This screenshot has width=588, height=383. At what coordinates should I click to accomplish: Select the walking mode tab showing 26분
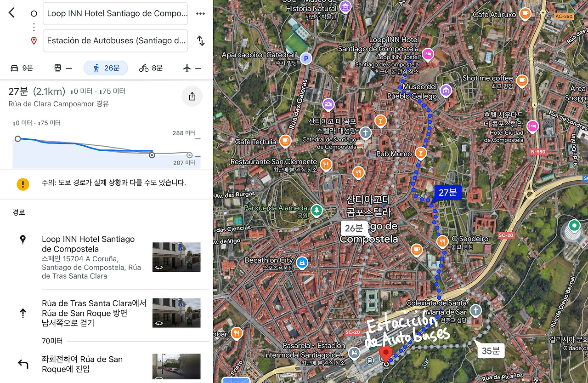tap(106, 68)
